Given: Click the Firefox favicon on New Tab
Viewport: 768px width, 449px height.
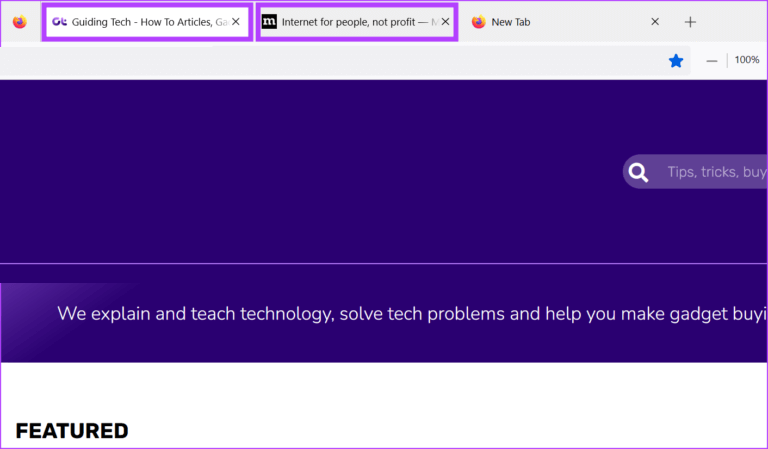Looking at the screenshot, I should (x=479, y=22).
